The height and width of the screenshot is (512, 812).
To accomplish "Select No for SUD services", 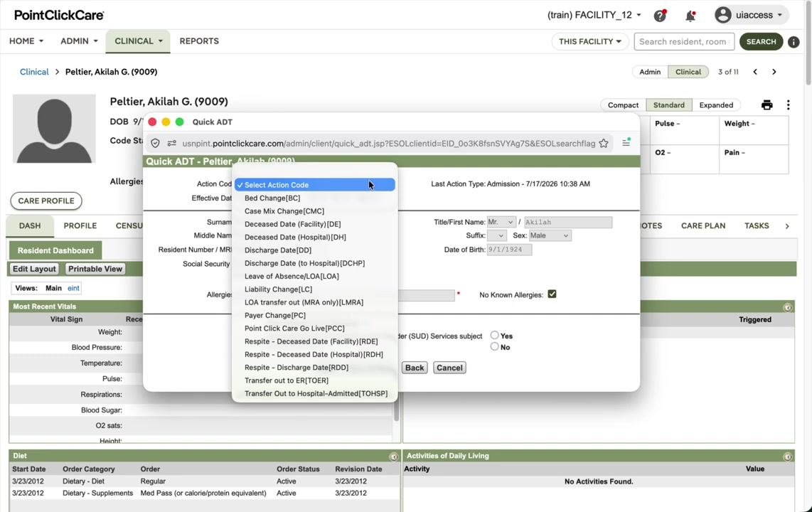I will [x=495, y=347].
